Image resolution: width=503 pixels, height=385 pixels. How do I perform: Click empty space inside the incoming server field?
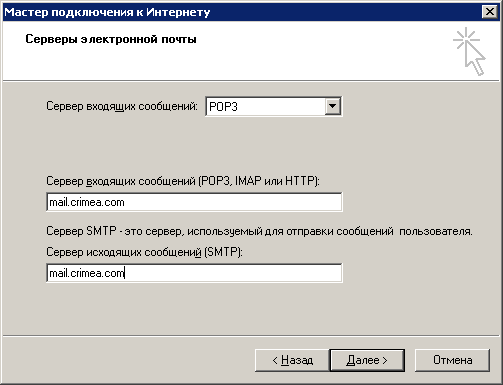(233, 202)
